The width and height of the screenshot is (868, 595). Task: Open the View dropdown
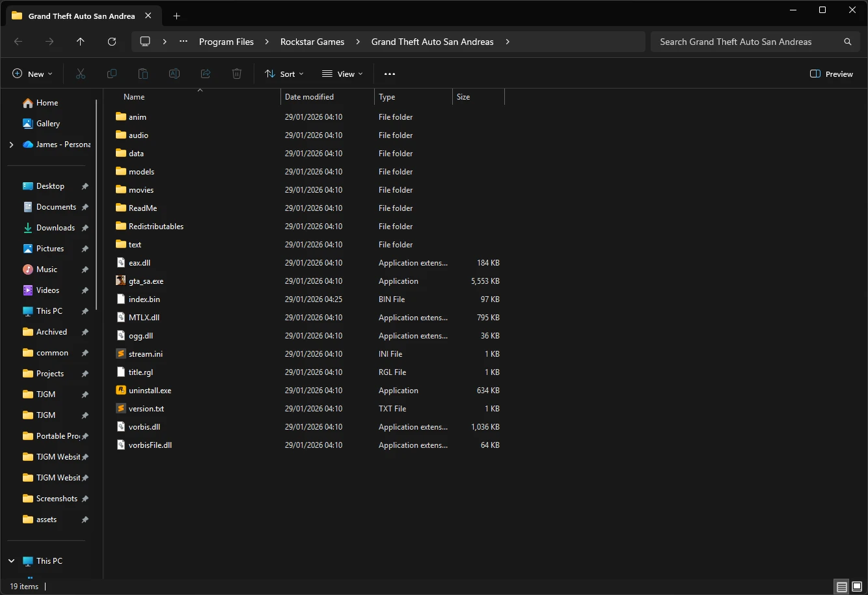pyautogui.click(x=342, y=74)
